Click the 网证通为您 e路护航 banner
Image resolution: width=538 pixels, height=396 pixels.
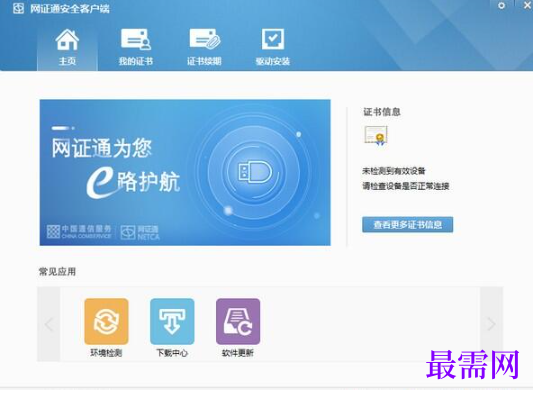tap(185, 173)
